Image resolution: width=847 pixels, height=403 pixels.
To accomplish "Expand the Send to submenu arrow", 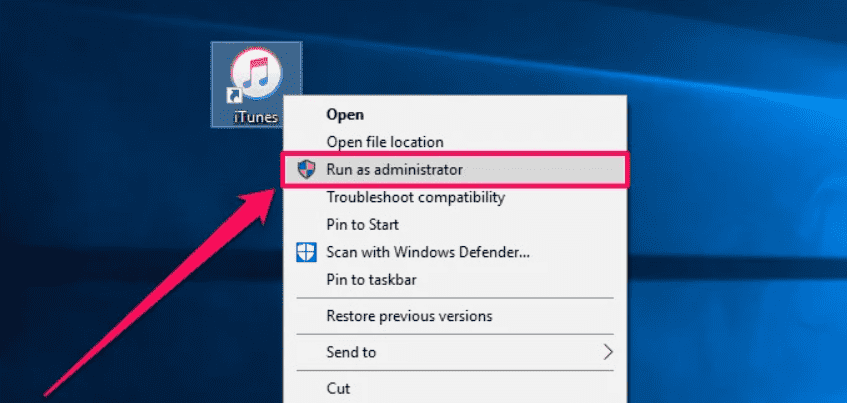I will (x=608, y=352).
